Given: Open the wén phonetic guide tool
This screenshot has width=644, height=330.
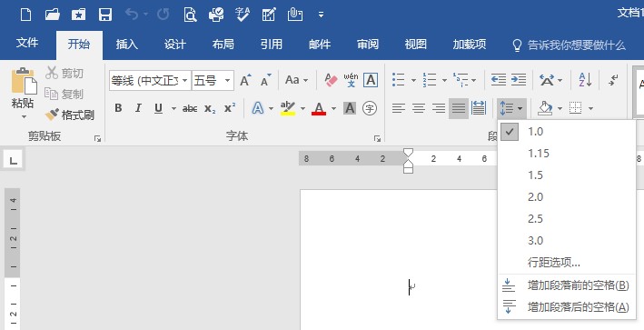Looking at the screenshot, I should point(351,80).
